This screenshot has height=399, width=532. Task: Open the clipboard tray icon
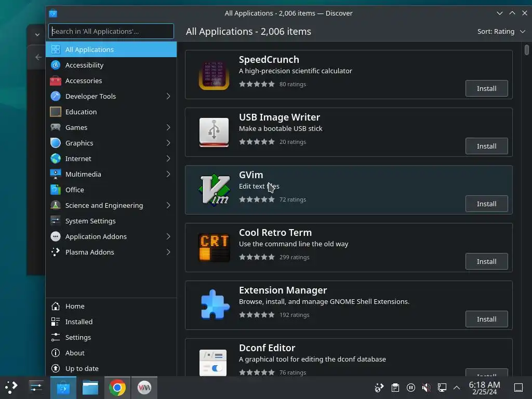[395, 388]
